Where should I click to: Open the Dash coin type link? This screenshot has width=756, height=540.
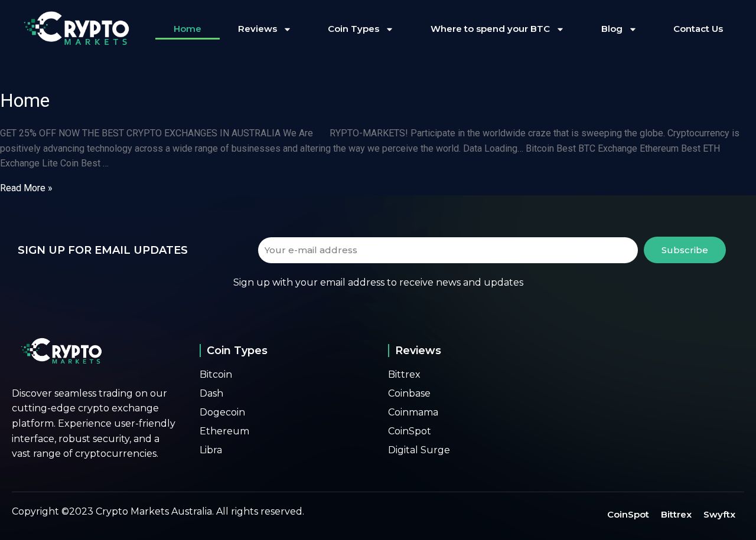coord(211,394)
